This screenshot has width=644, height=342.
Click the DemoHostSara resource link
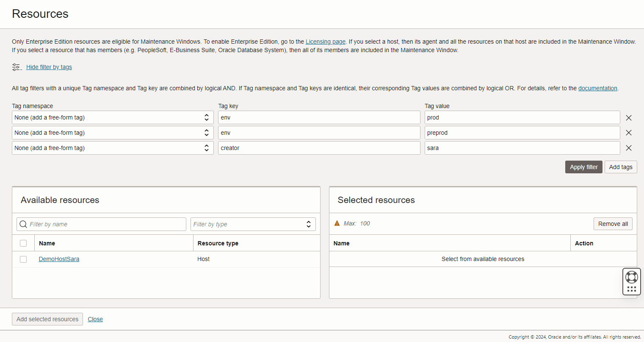pyautogui.click(x=59, y=259)
